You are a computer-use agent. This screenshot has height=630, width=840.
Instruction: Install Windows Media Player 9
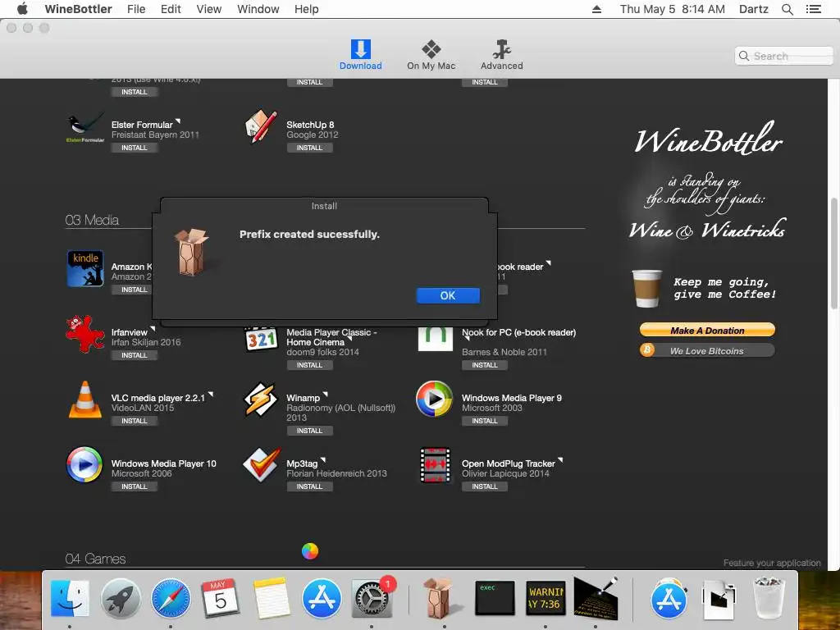click(x=485, y=421)
